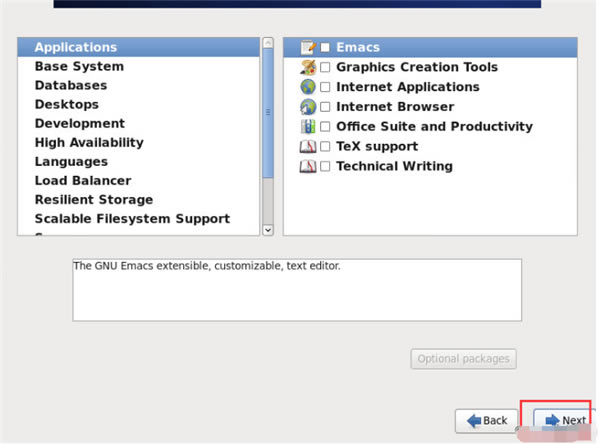The width and height of the screenshot is (600, 444).
Task: Click the Technical Writing book icon
Action: click(x=308, y=166)
